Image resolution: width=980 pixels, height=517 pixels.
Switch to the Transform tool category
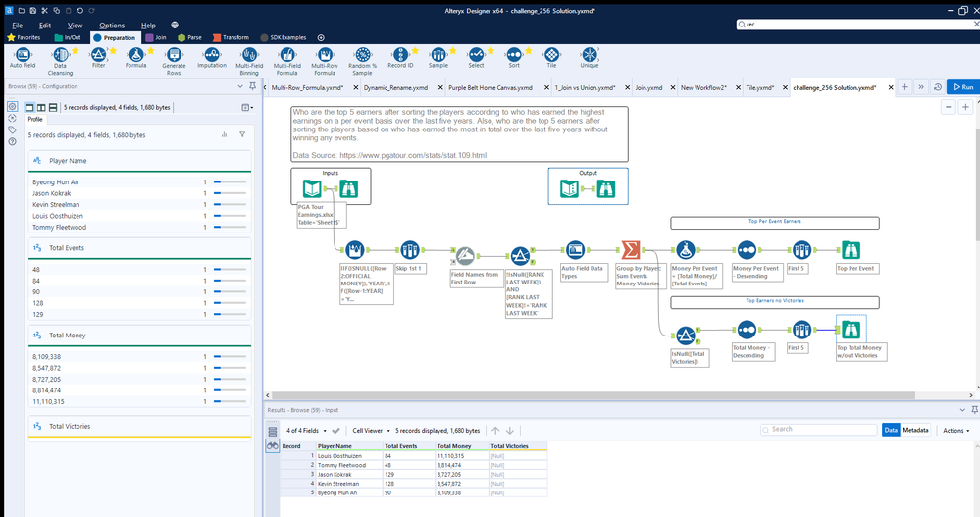231,37
